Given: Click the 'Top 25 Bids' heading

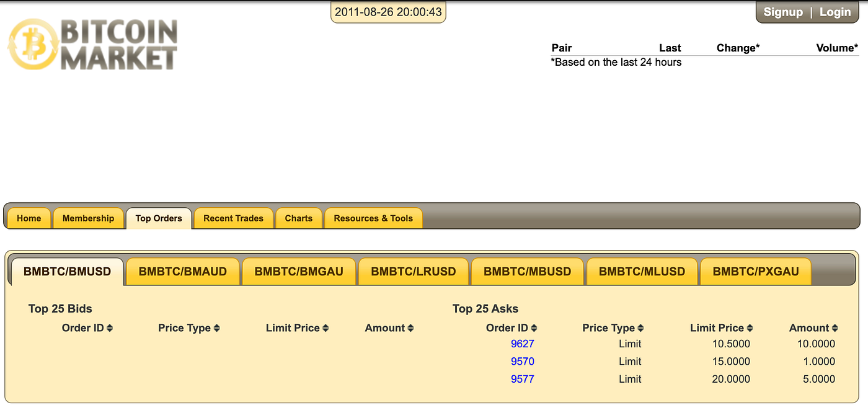Looking at the screenshot, I should pyautogui.click(x=60, y=308).
